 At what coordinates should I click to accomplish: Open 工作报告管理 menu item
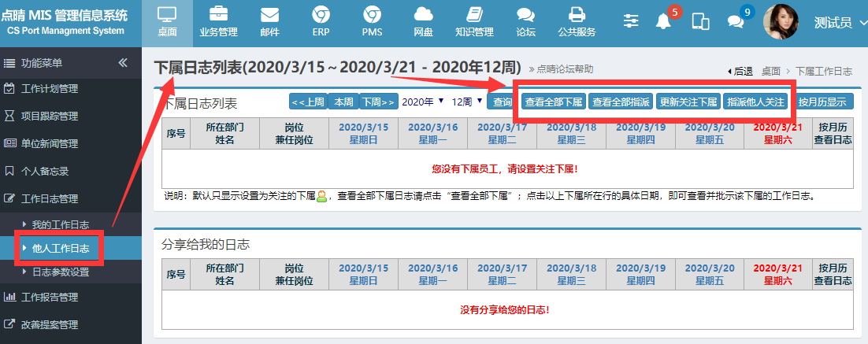[50, 298]
